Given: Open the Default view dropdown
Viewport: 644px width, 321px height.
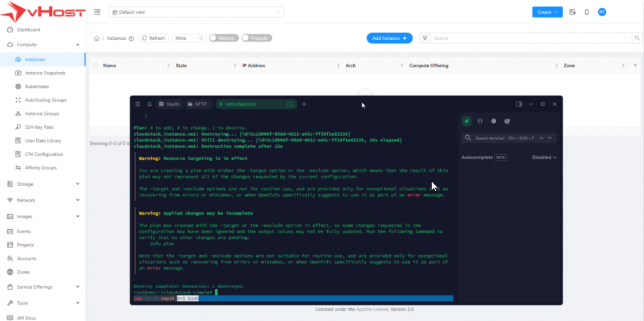Looking at the screenshot, I should [196, 12].
